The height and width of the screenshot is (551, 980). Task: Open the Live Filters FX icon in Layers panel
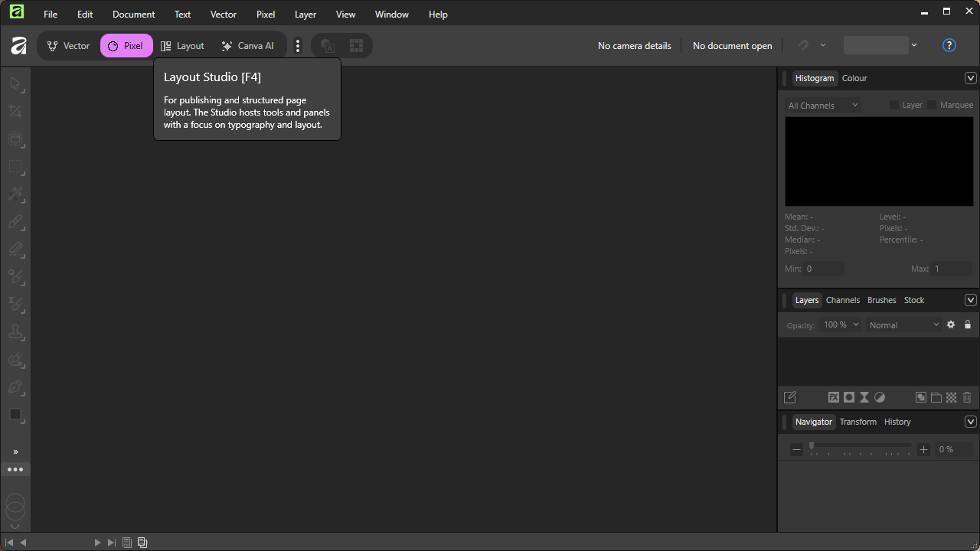tap(833, 397)
